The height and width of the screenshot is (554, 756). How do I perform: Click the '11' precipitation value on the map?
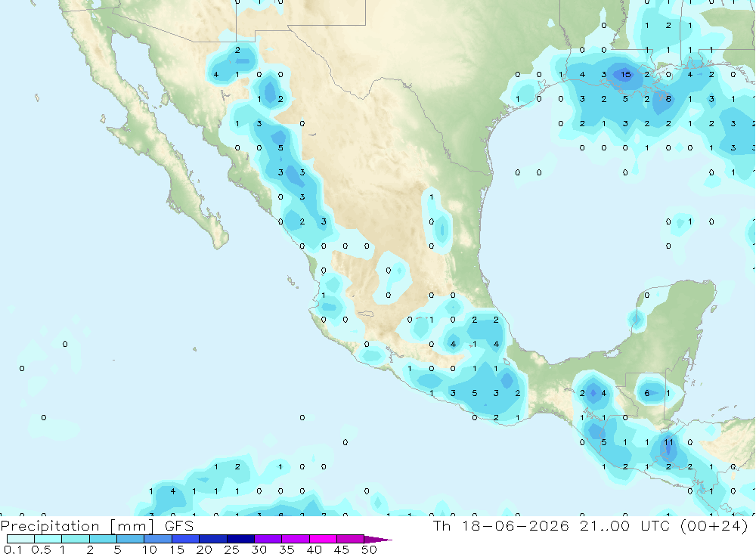[668, 441]
